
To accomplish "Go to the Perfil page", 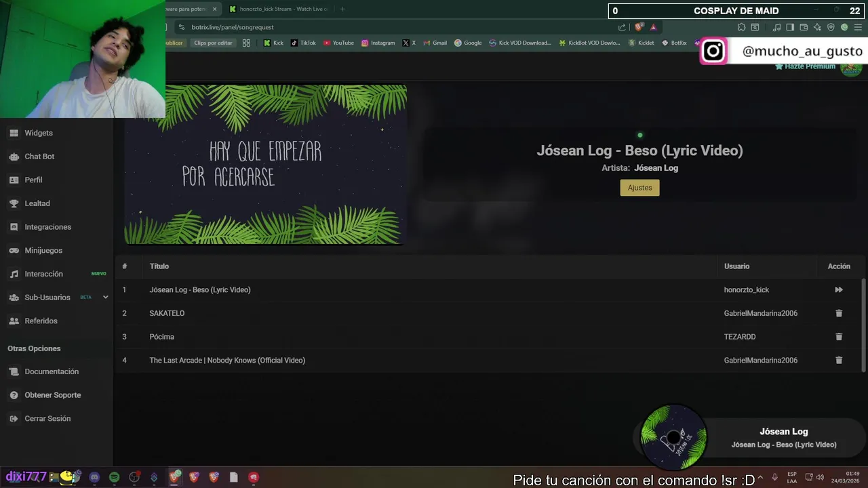I will pos(33,180).
